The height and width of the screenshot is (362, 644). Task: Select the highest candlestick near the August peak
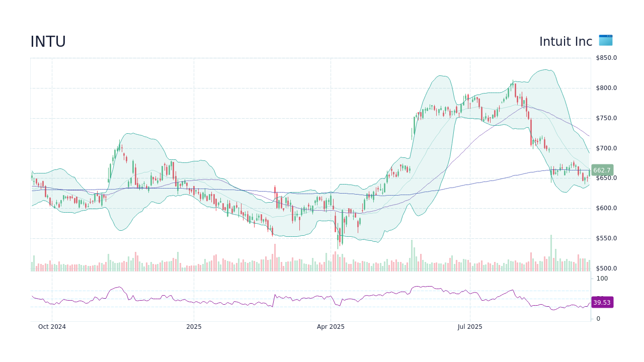514,86
